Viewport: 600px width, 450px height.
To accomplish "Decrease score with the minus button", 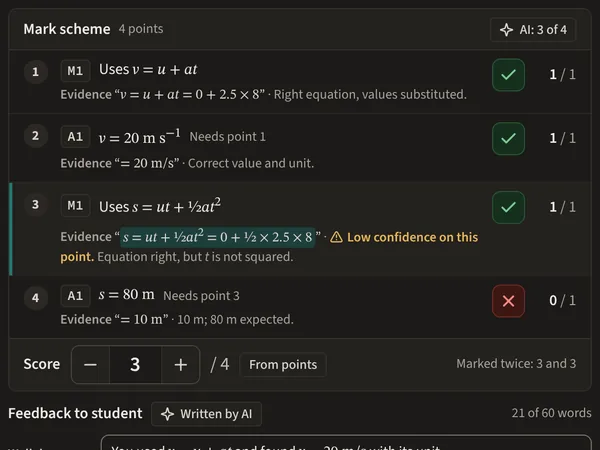I will pyautogui.click(x=90, y=365).
